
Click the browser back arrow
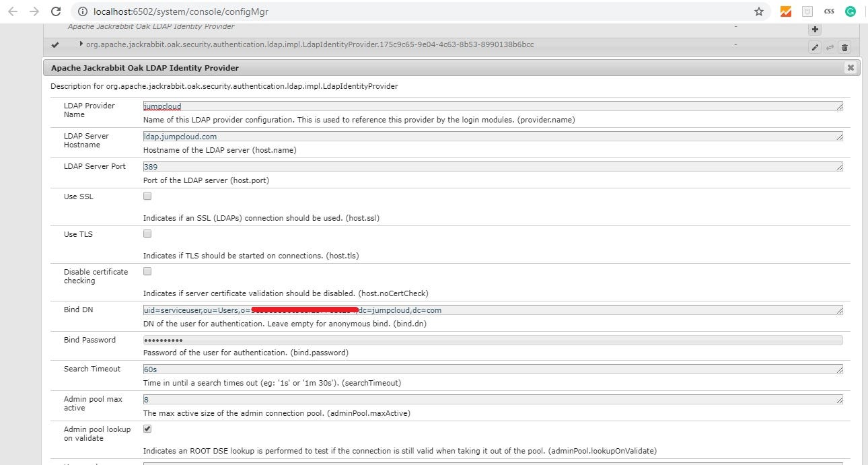(11, 11)
